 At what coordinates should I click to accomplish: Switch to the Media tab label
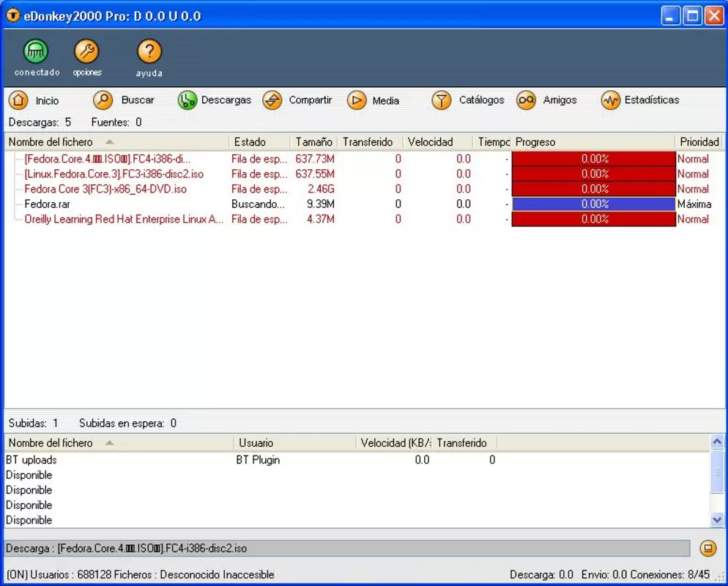[386, 100]
